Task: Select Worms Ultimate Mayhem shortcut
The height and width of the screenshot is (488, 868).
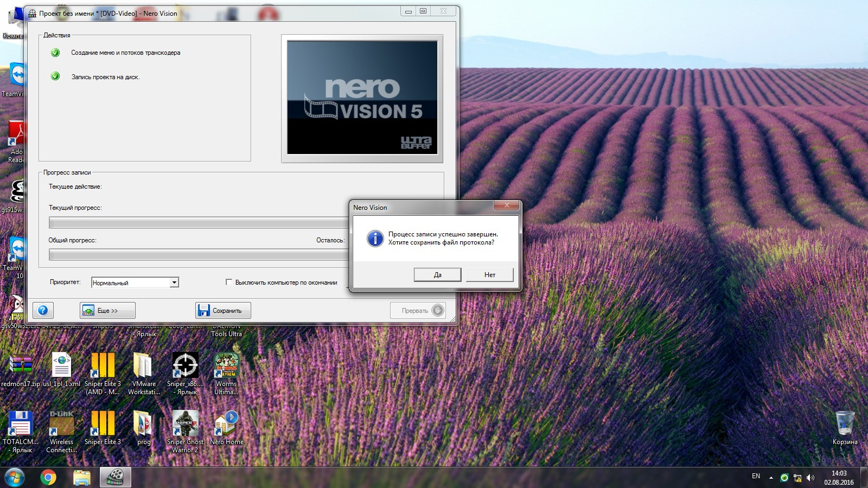Action: pos(226,374)
